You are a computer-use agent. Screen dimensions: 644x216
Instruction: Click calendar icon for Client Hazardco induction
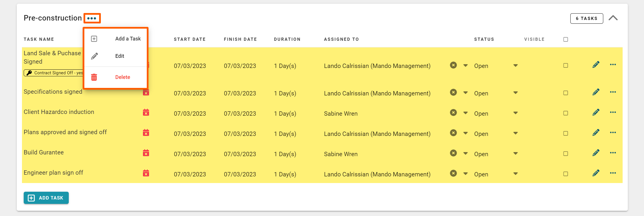[x=146, y=112]
